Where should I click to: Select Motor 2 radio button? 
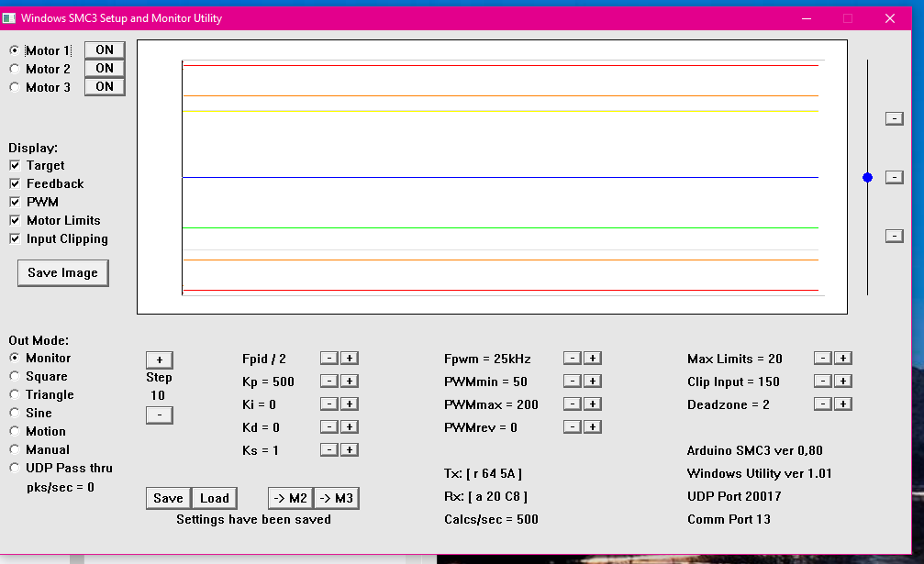pos(15,69)
